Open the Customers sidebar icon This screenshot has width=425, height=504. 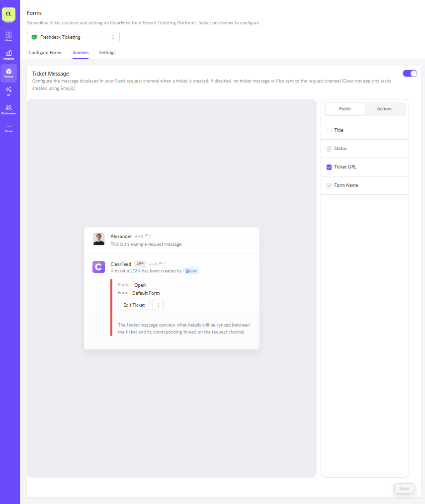(x=8, y=109)
